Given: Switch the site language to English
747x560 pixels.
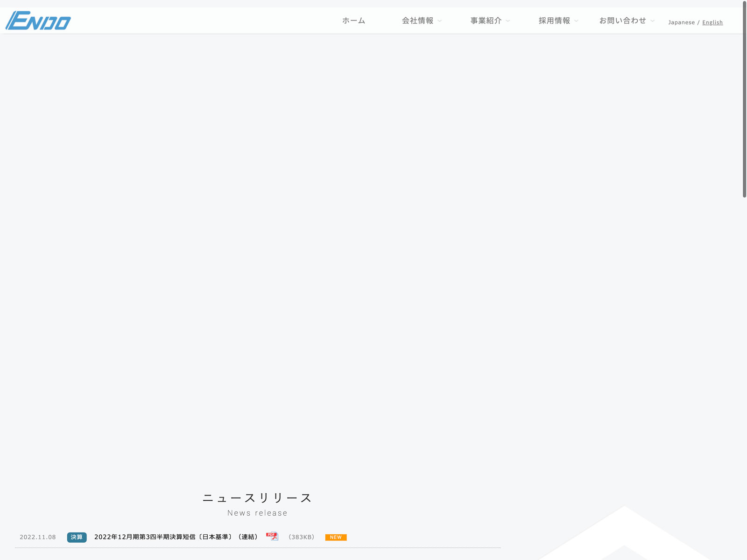Looking at the screenshot, I should tap(712, 22).
